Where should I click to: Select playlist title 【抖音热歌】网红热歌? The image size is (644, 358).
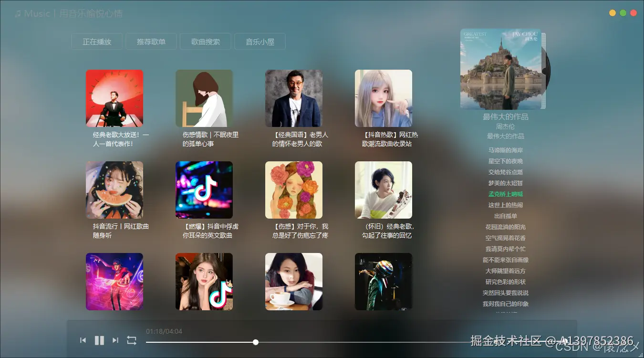[390, 139]
